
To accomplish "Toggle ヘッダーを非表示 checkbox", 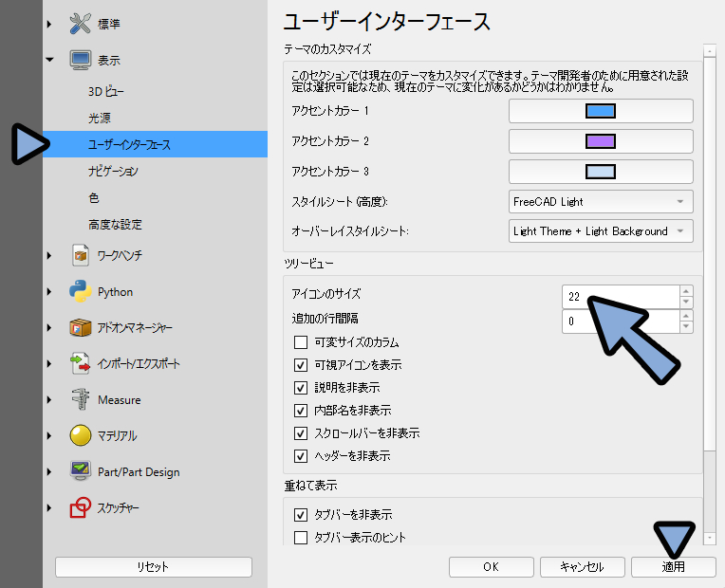I will (x=301, y=456).
